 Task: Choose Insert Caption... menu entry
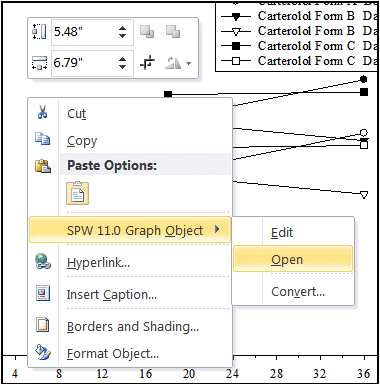(130, 295)
